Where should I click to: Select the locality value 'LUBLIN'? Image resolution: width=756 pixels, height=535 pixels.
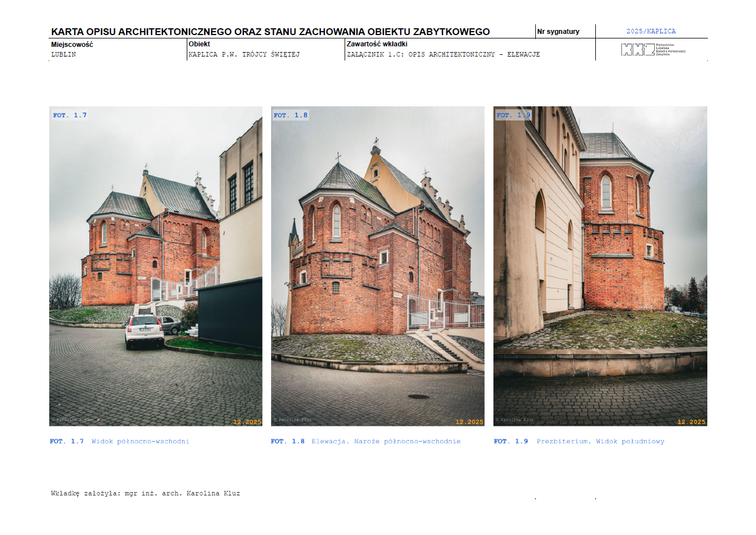point(63,55)
